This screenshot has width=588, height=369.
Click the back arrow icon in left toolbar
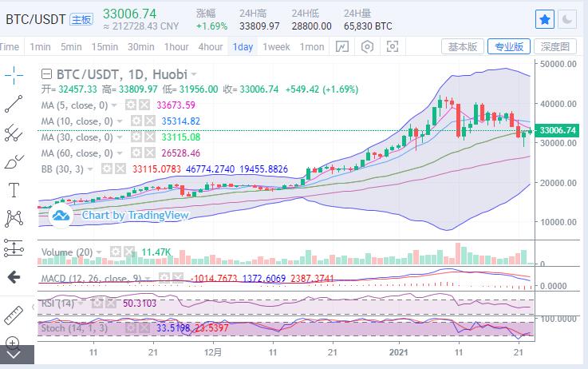[14, 277]
